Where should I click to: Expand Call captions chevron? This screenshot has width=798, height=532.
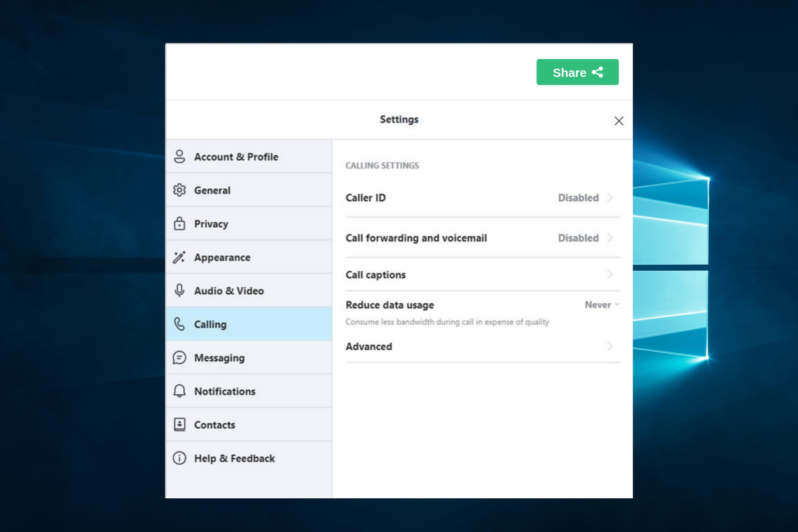click(x=610, y=274)
